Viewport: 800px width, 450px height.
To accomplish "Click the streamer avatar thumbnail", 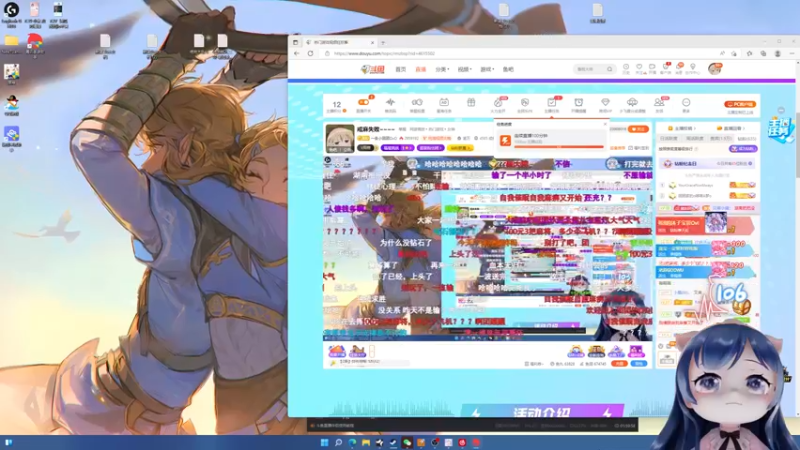I will click(x=340, y=138).
